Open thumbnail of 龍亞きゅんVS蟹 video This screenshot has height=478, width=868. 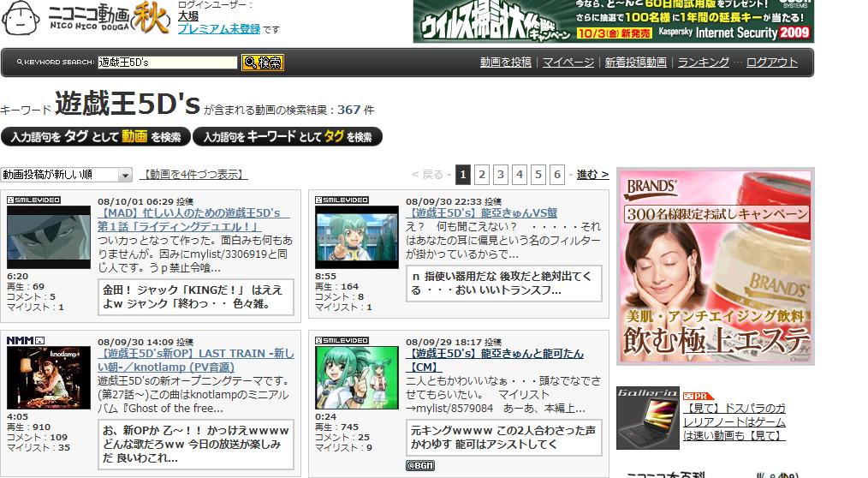point(356,237)
